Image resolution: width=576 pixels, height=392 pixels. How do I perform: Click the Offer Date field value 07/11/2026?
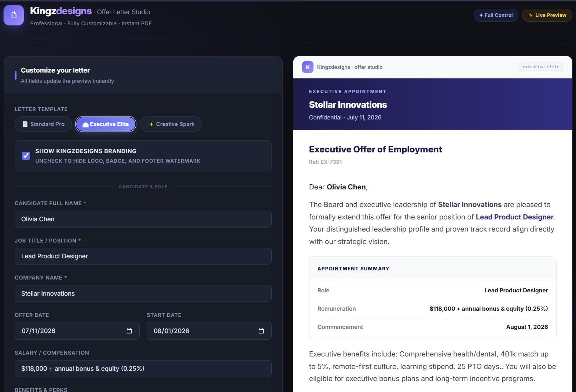(x=38, y=331)
